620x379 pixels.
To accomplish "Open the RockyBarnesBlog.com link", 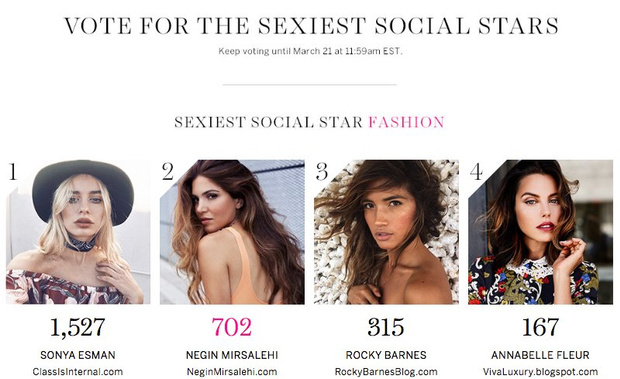I will (x=386, y=372).
